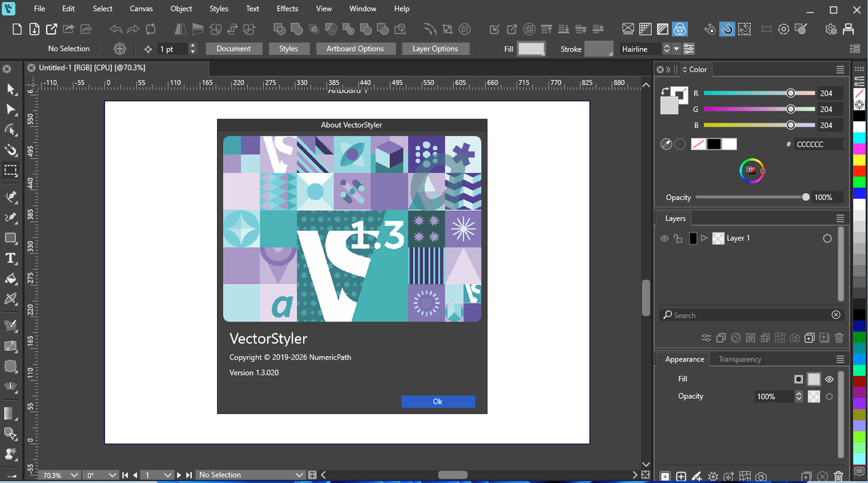
Task: Click the New Document icon
Action: (16, 29)
